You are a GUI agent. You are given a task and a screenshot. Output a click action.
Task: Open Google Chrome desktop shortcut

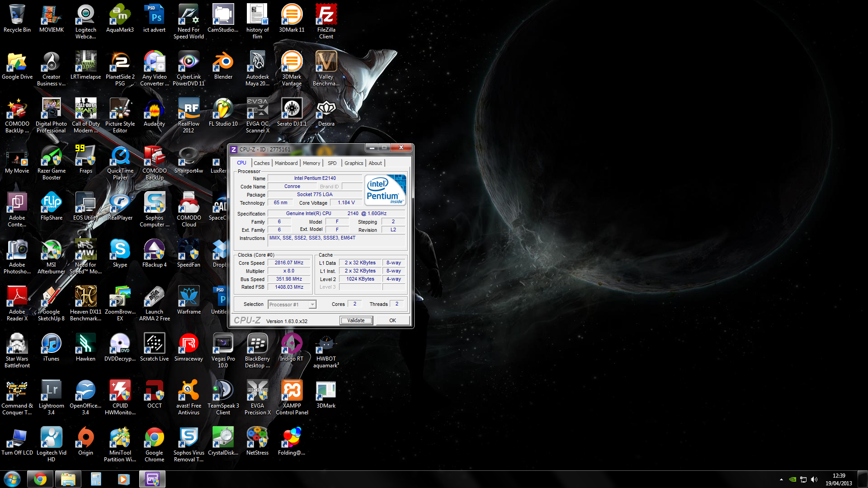click(x=154, y=444)
